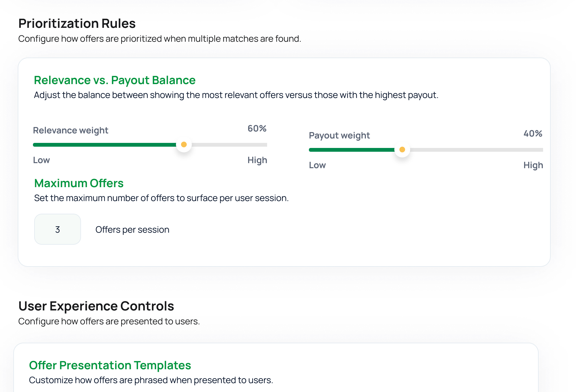Click the High label under Payout weight

(x=533, y=165)
